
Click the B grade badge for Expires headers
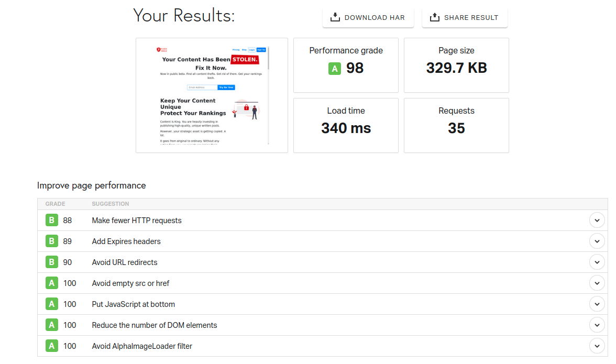point(51,241)
